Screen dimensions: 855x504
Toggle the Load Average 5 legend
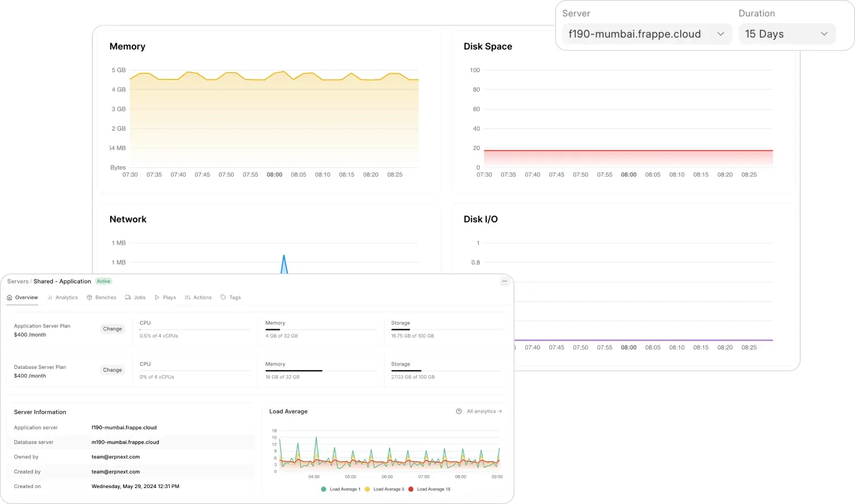point(384,489)
